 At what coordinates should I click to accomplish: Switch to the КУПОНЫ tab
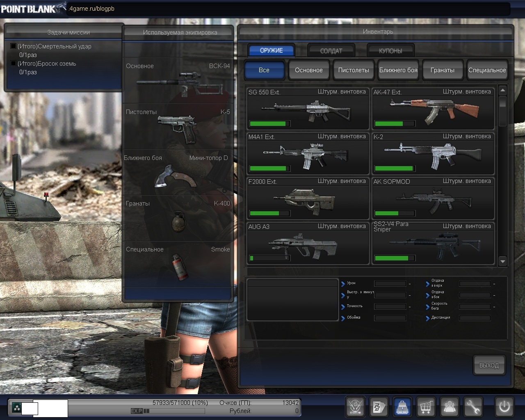[390, 51]
